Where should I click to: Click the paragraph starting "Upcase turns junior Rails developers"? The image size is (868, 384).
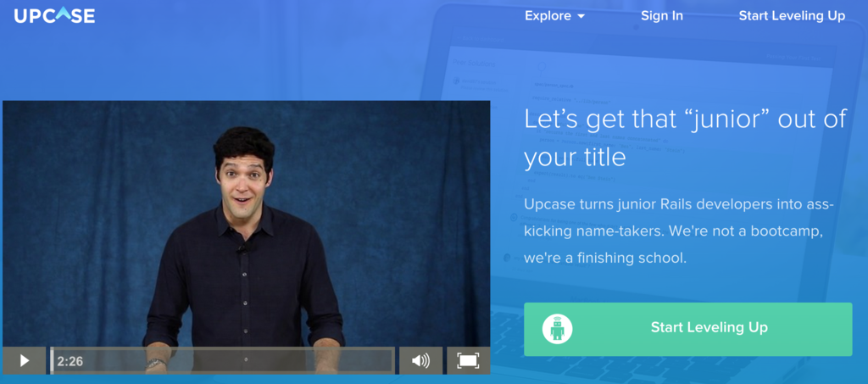(679, 231)
